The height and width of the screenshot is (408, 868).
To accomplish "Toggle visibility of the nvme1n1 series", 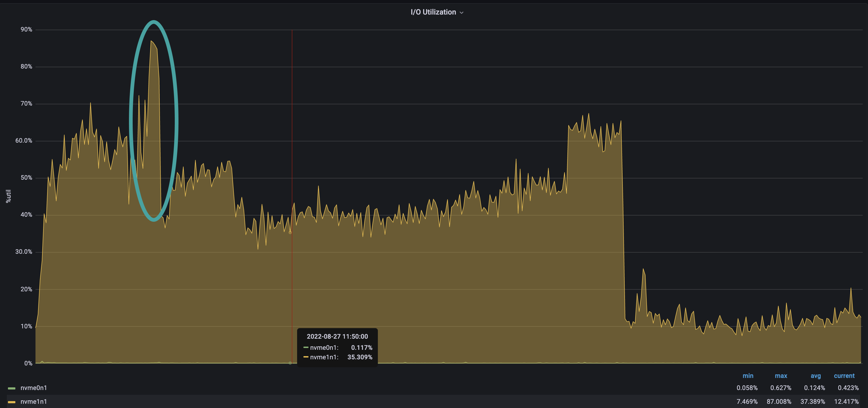I will coord(34,402).
